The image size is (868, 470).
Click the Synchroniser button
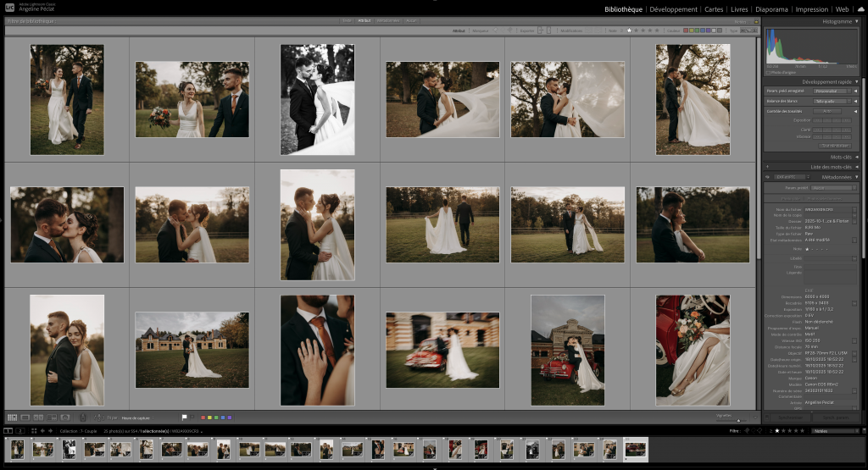pyautogui.click(x=788, y=417)
